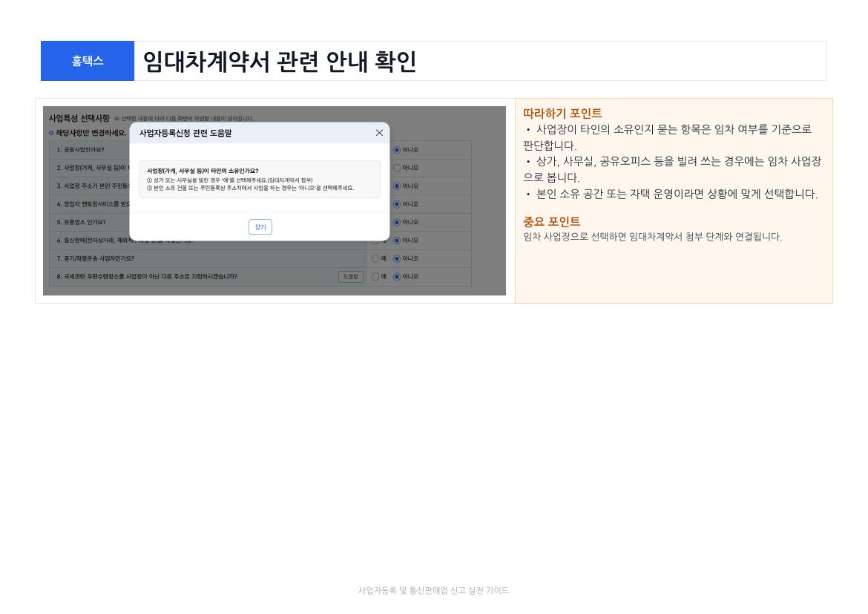
Task: Click dialog line ② 본인 소유 건물 또는 주민등록상
Action: 250,188
